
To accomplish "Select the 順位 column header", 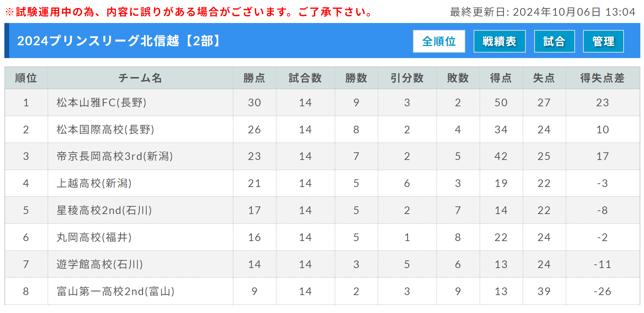I will point(26,78).
